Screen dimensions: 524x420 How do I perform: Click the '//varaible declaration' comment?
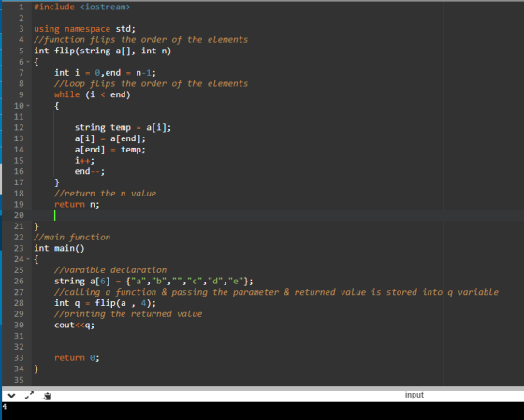(110, 270)
